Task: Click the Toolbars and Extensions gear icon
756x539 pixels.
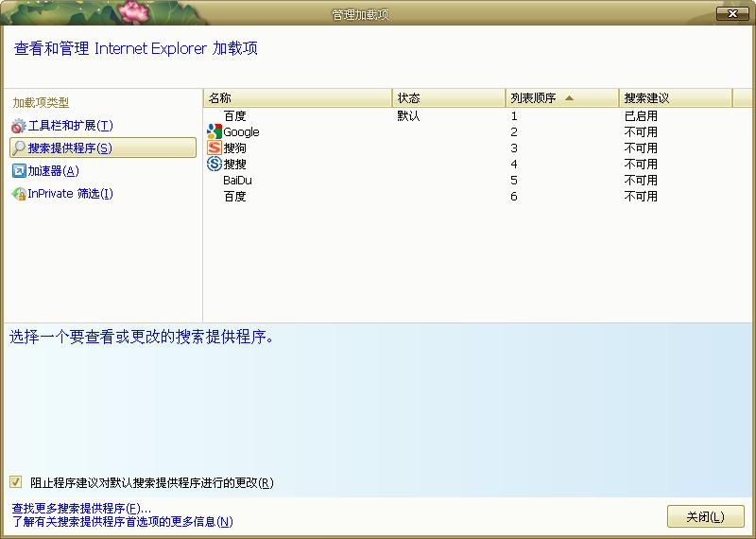Action: tap(18, 126)
